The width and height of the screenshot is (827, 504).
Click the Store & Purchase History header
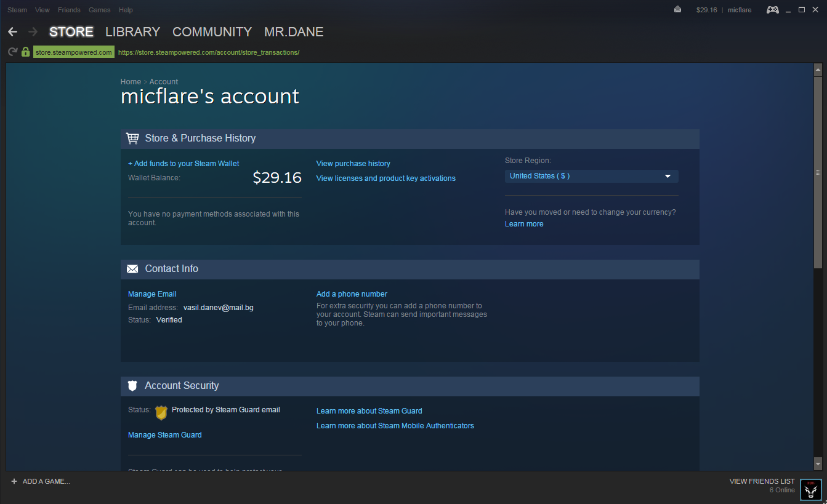(410, 138)
